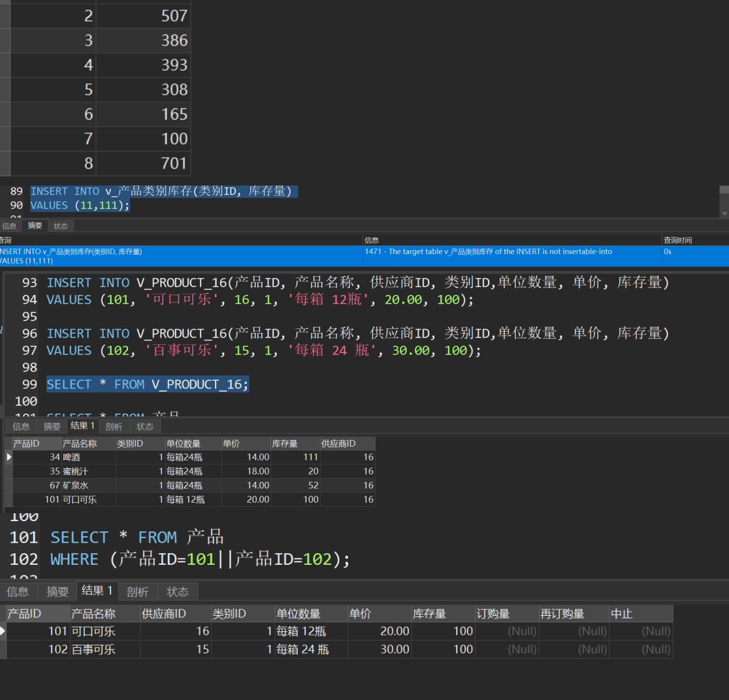Open 结果 1 tab above the 啤酒 result grid
Screen dimensions: 729x700
(x=83, y=426)
